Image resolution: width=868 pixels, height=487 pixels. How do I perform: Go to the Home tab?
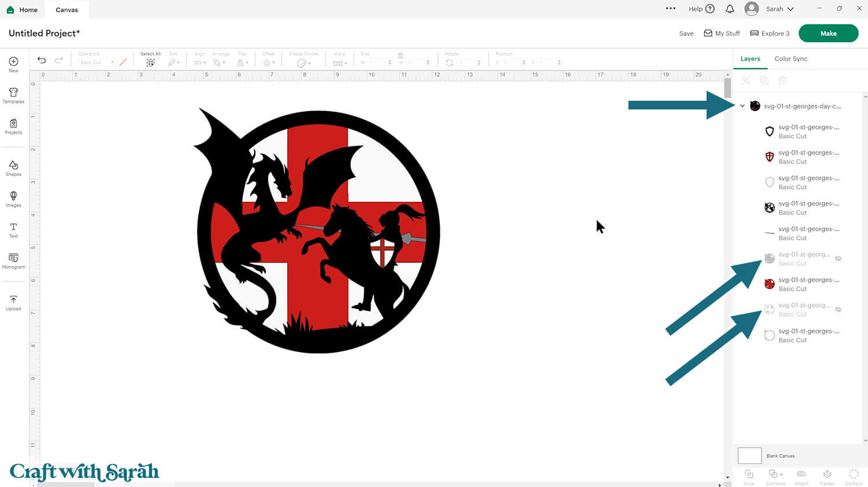click(x=22, y=10)
